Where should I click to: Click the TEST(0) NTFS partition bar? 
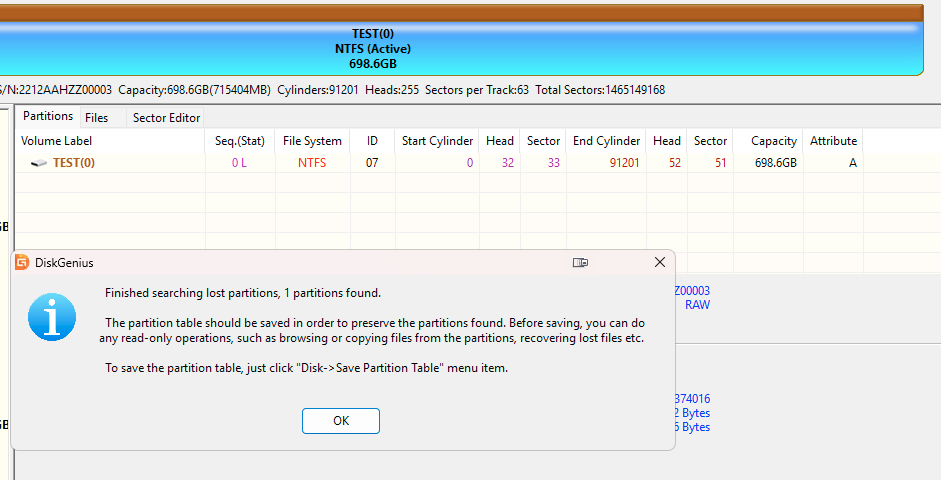[x=460, y=48]
